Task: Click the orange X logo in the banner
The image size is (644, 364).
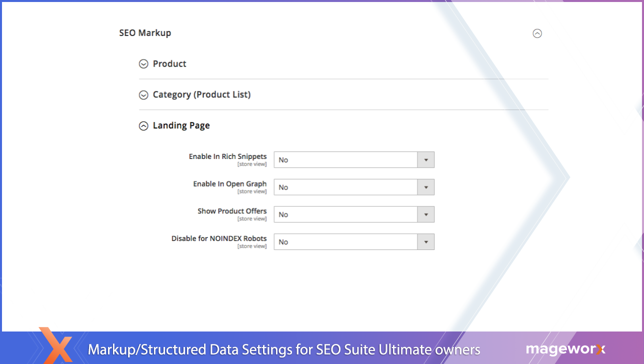Action: (56, 346)
